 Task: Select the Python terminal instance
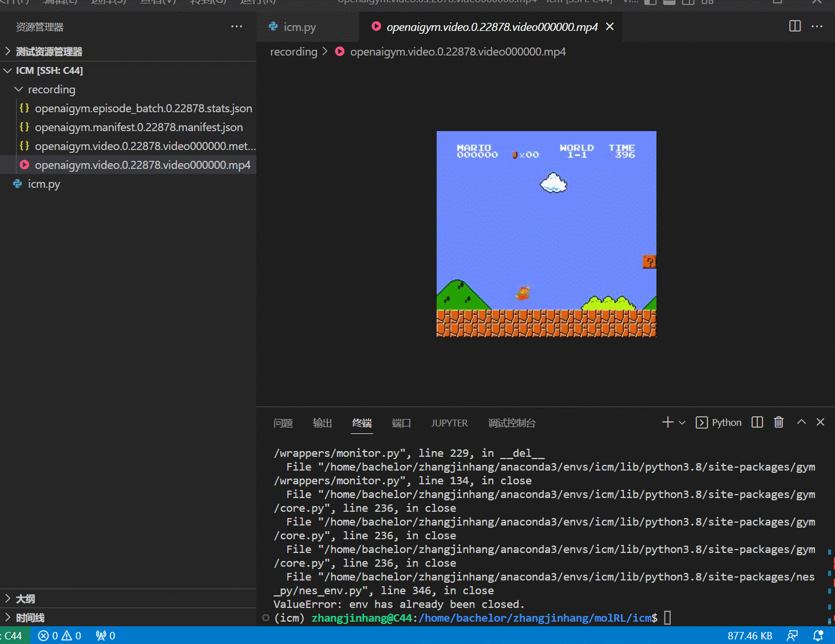tap(719, 422)
